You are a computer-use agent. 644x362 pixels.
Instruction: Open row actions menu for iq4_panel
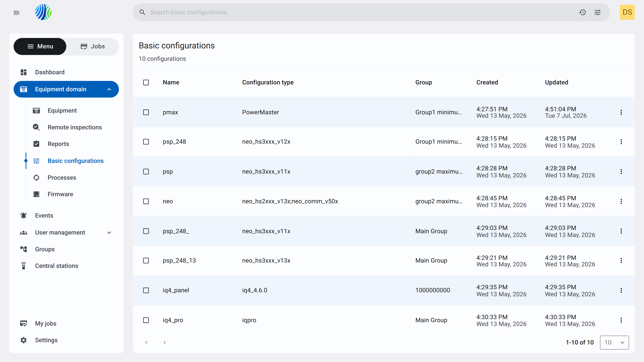pyautogui.click(x=621, y=291)
